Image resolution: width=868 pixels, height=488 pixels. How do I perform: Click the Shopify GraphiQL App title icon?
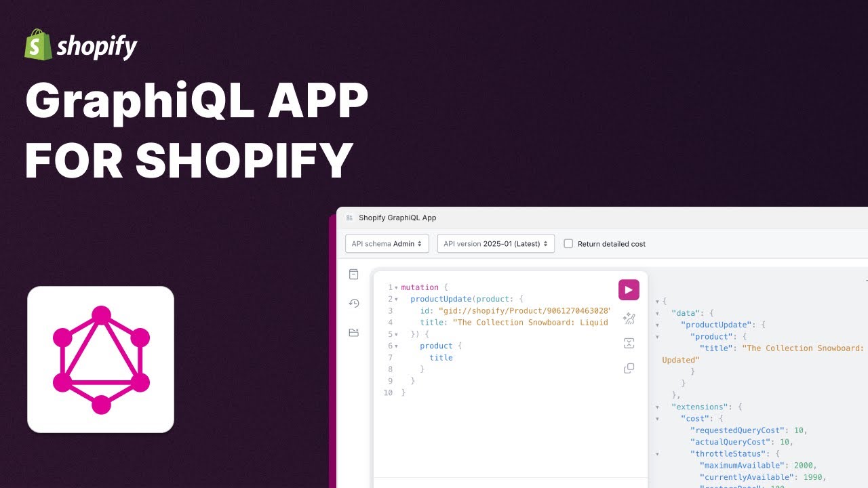[350, 218]
